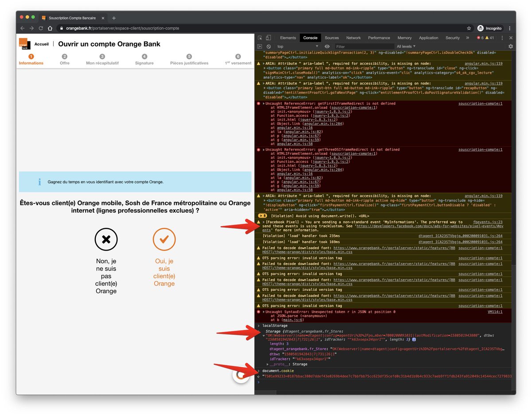Click the 'Accueil' link
This screenshot has height=416, width=532.
click(42, 44)
